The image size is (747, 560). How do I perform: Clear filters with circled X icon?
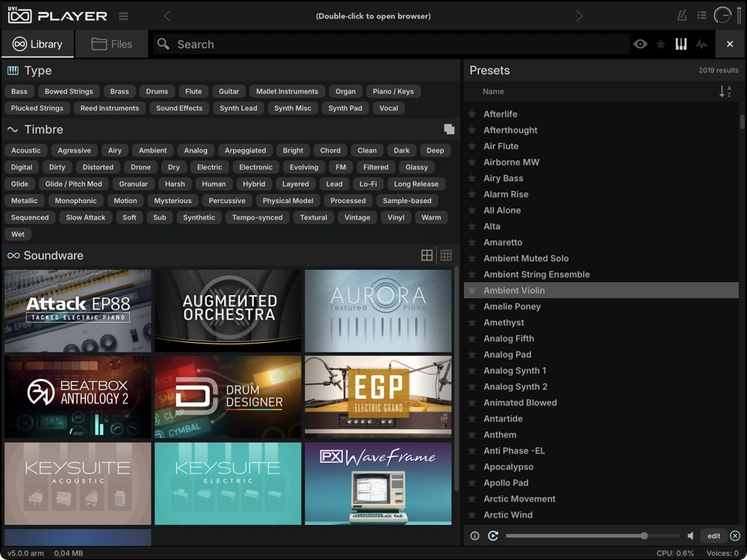(735, 535)
